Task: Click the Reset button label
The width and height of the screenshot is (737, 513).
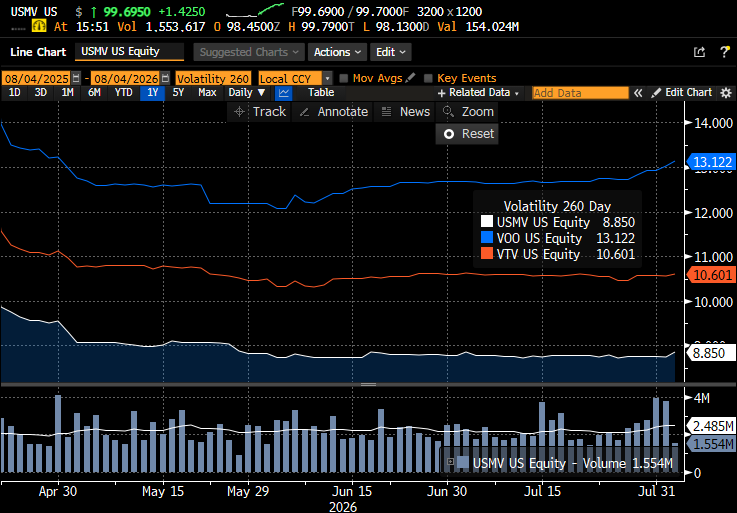Action: pyautogui.click(x=478, y=134)
